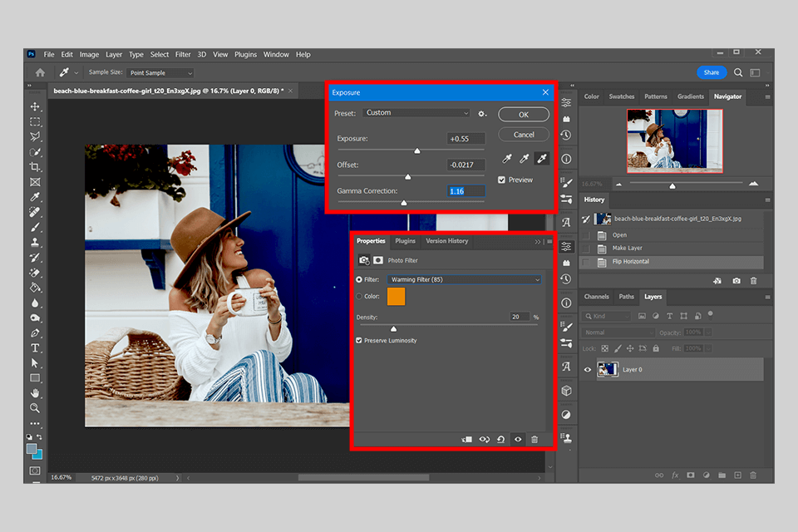
Task: Open the History panel menu
Action: point(767,200)
